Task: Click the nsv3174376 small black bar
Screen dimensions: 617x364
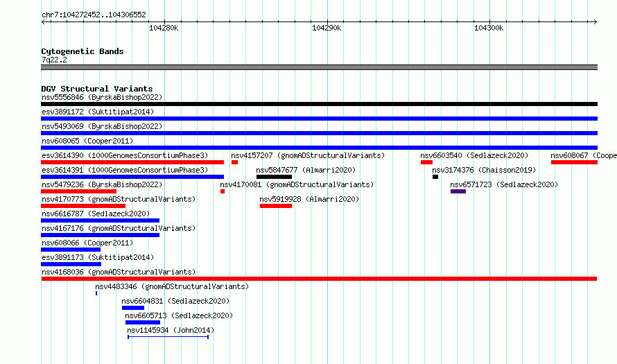Action: [435, 177]
